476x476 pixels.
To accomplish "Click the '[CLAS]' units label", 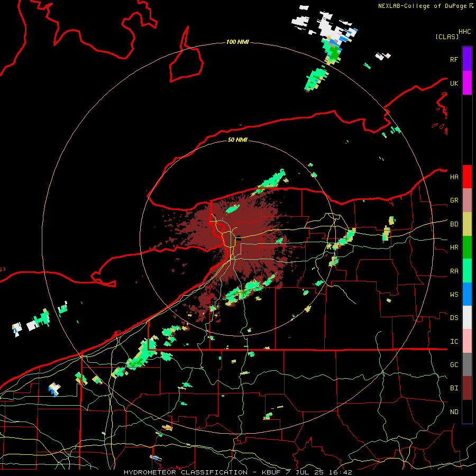I will tap(447, 36).
